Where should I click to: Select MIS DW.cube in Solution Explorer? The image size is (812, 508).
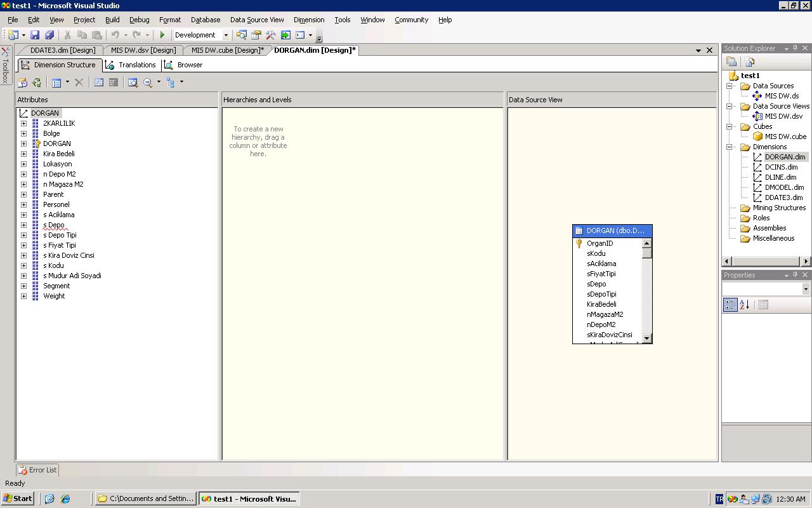pyautogui.click(x=785, y=137)
